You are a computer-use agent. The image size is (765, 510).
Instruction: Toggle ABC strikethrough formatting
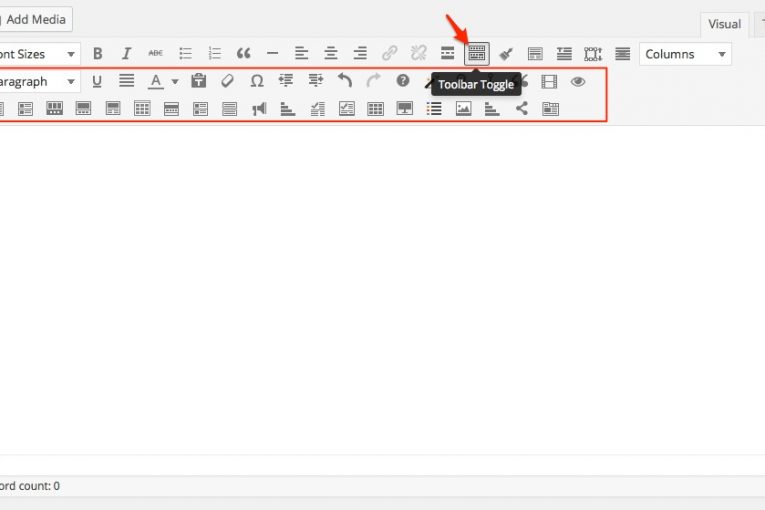[x=156, y=53]
